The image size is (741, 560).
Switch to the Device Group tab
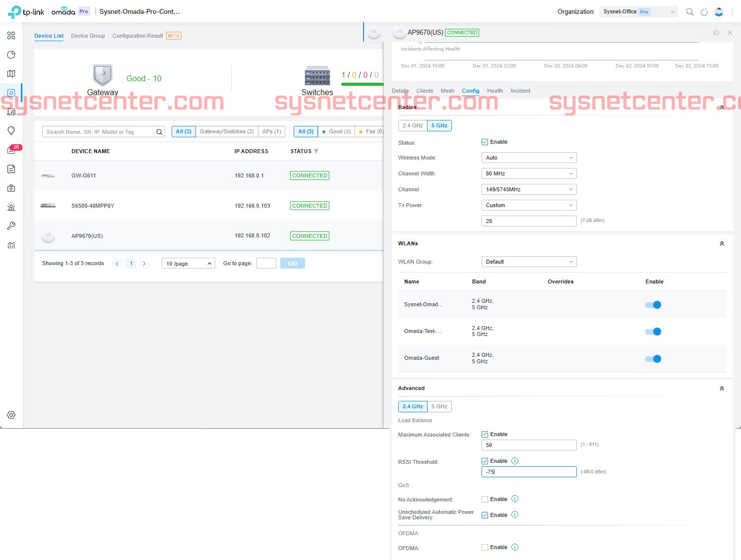pos(88,36)
